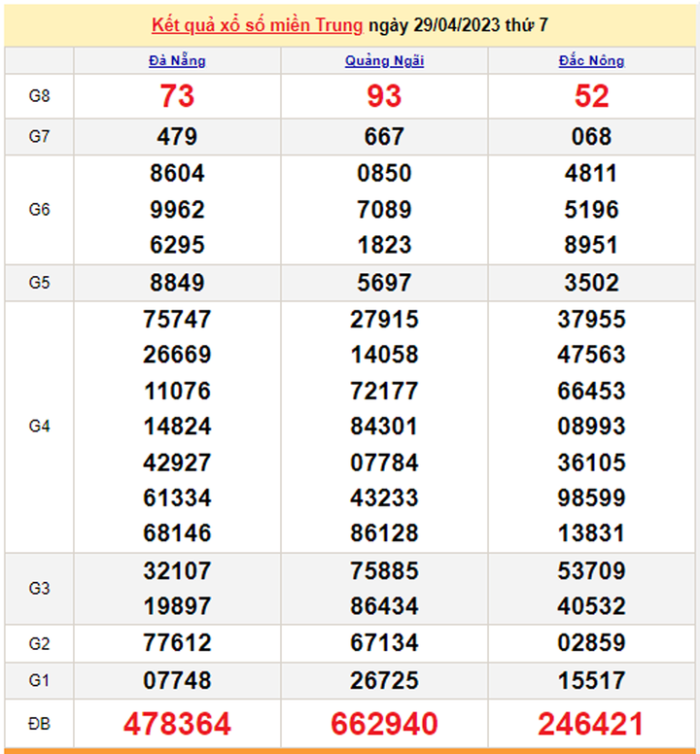Open the Quảng Ngãi province link

point(384,60)
